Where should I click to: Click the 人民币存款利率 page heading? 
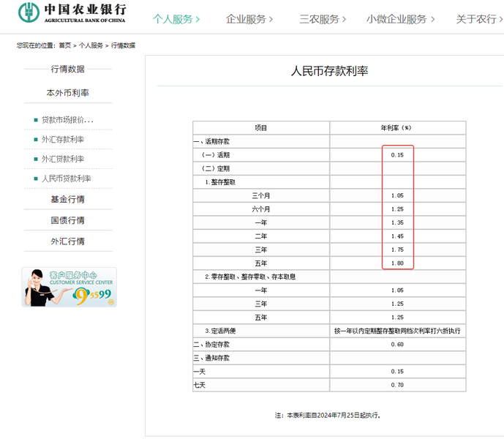[329, 71]
